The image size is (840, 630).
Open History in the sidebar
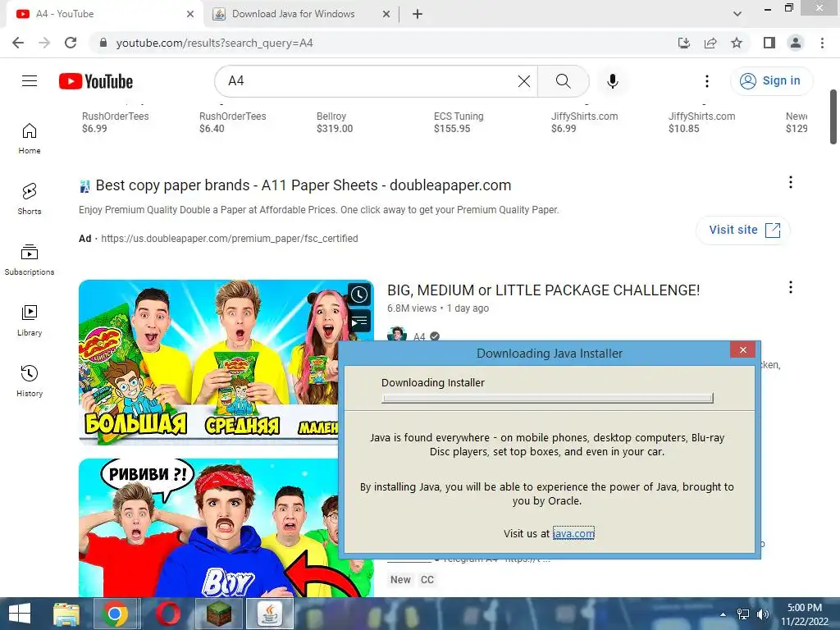(x=30, y=381)
